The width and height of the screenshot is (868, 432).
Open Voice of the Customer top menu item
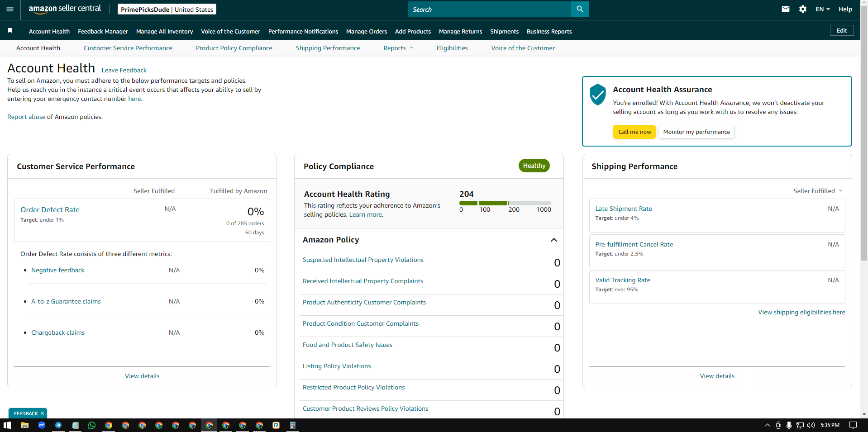click(x=230, y=31)
